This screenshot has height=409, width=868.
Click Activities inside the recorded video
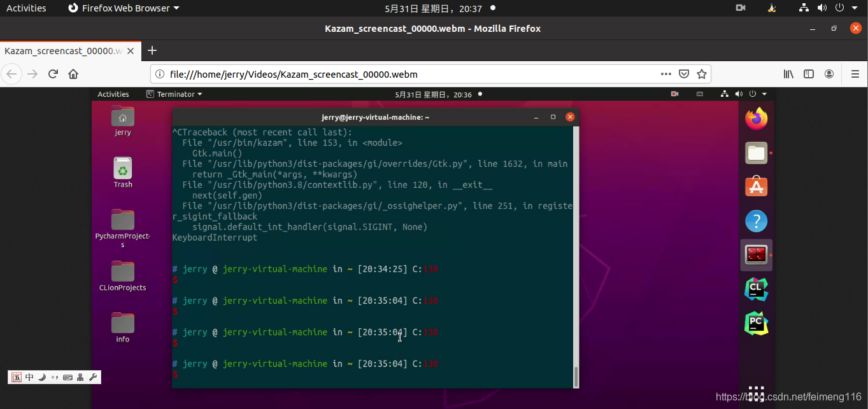113,94
